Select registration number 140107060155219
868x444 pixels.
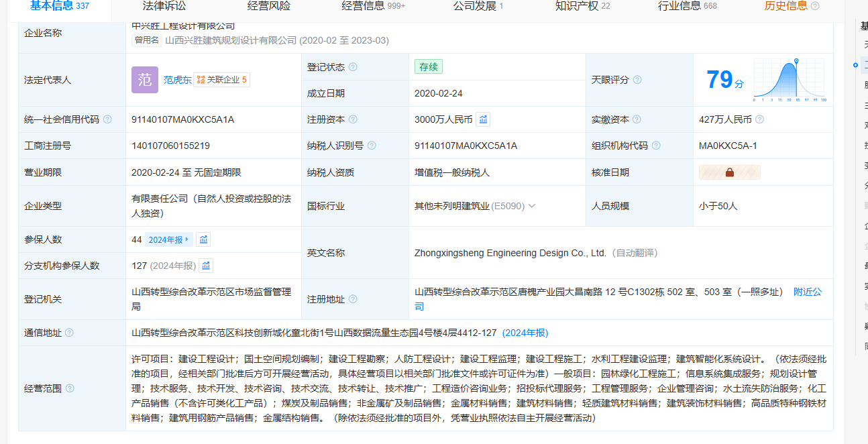pyautogui.click(x=170, y=146)
